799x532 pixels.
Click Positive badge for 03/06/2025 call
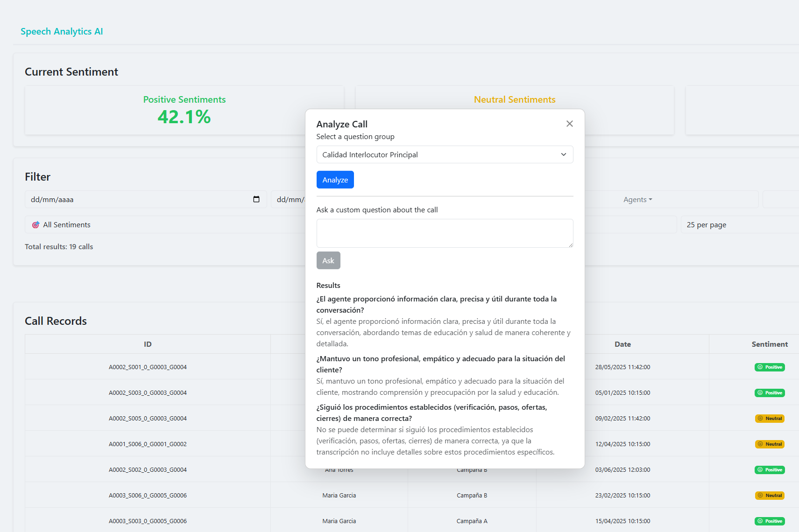pyautogui.click(x=770, y=470)
